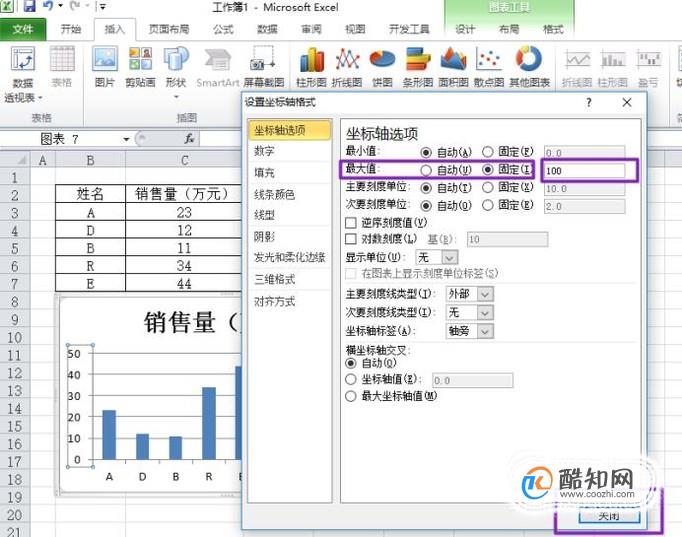Select the chart title text
The height and width of the screenshot is (537, 682).
click(x=192, y=323)
